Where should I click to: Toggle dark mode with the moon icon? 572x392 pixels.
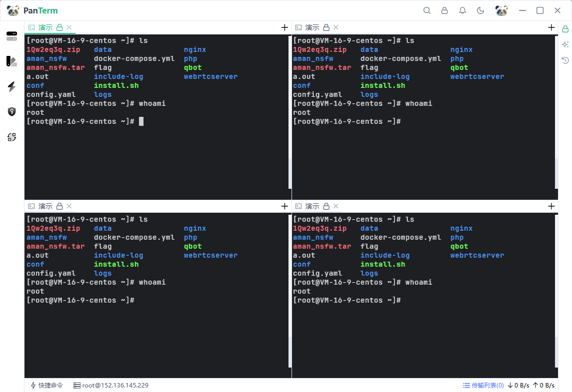[480, 10]
